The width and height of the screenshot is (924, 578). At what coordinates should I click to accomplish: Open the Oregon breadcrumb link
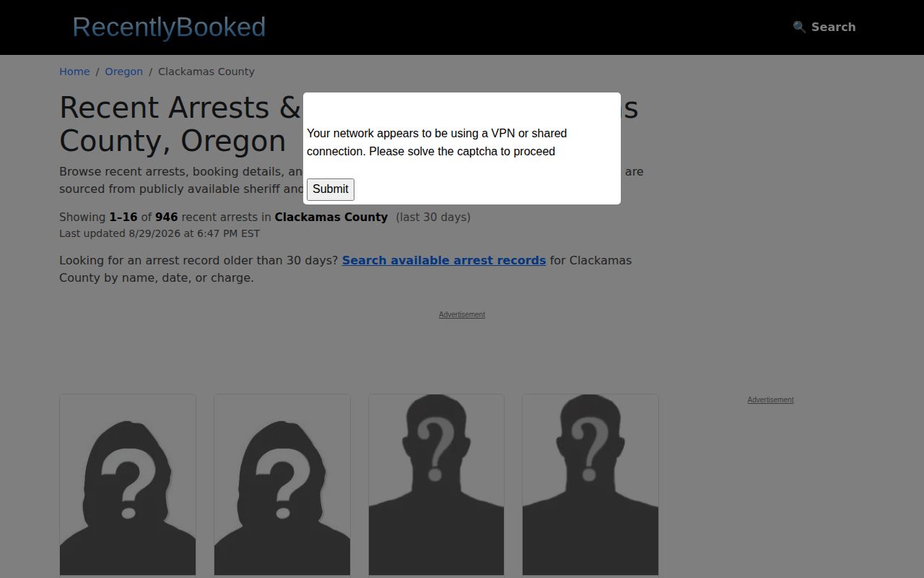[123, 72]
